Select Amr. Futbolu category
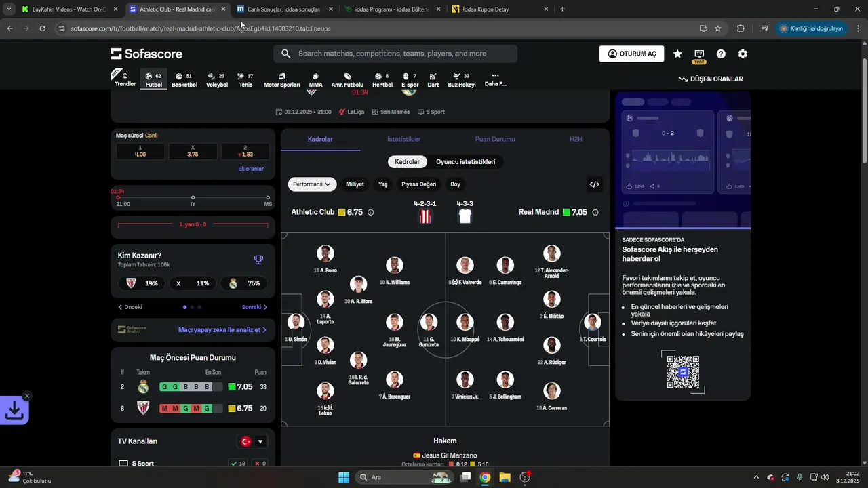 pos(347,80)
